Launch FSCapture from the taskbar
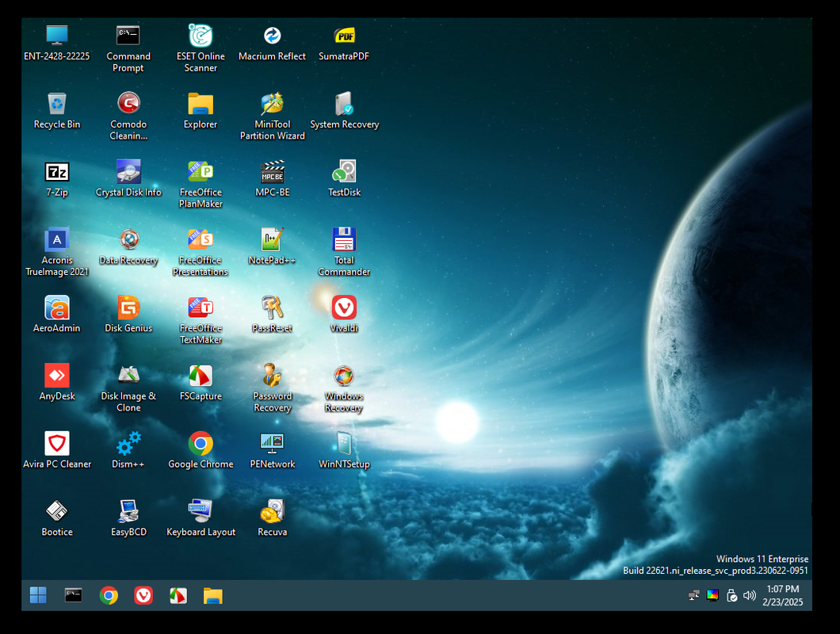 click(x=178, y=595)
